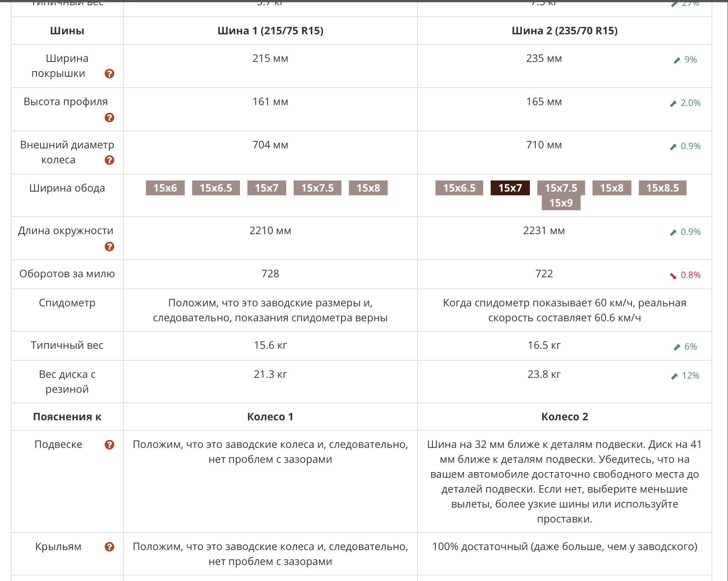
Task: Click the 9% width increase indicator
Action: [686, 60]
